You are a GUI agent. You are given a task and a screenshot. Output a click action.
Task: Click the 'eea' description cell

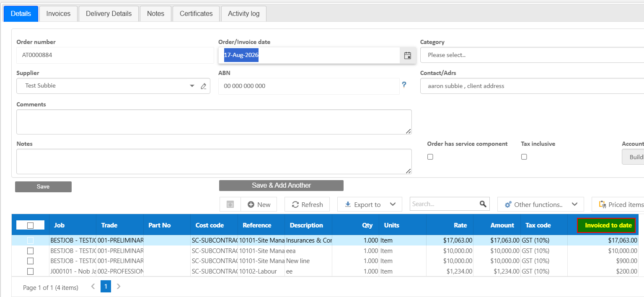click(308, 251)
